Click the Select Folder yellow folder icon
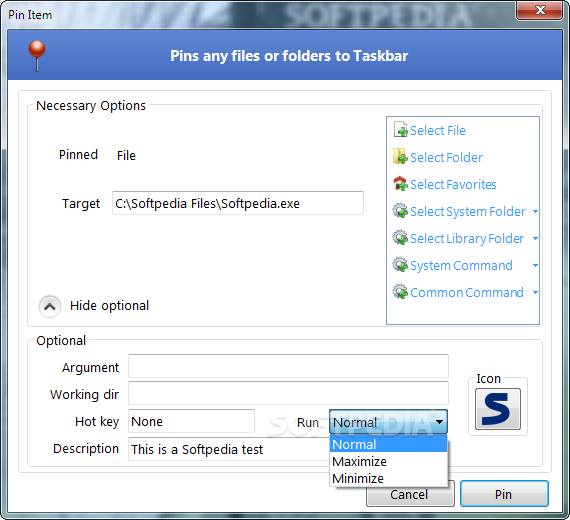The height and width of the screenshot is (520, 570). [x=400, y=157]
